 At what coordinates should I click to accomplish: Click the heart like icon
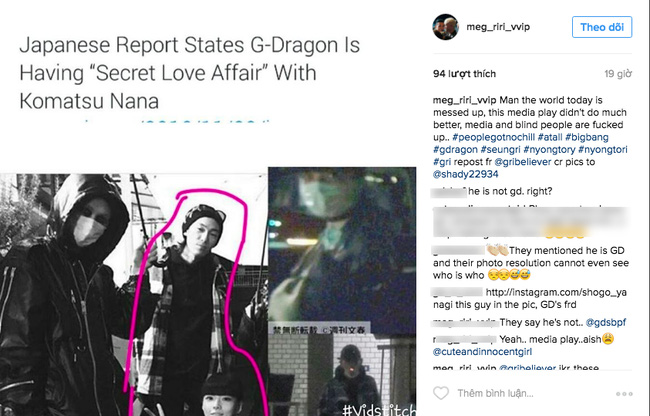tap(441, 393)
